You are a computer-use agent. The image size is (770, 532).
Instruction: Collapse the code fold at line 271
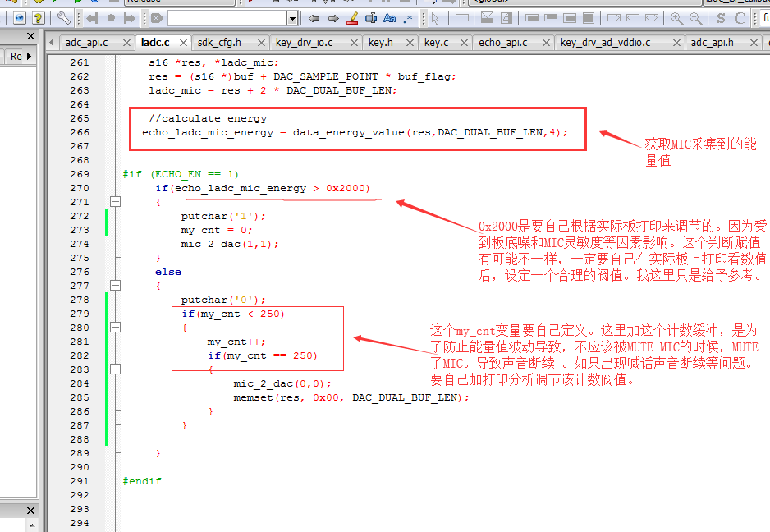point(116,202)
